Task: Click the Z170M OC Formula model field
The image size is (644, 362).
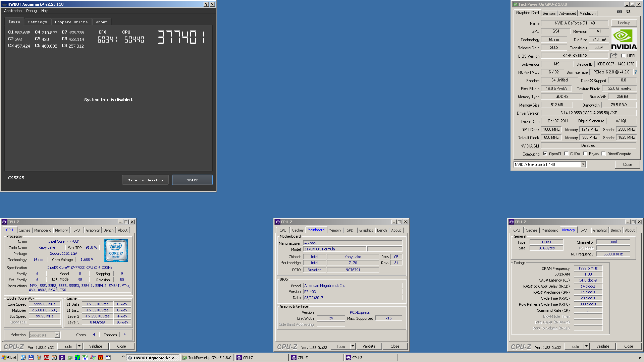Action: [x=334, y=249]
